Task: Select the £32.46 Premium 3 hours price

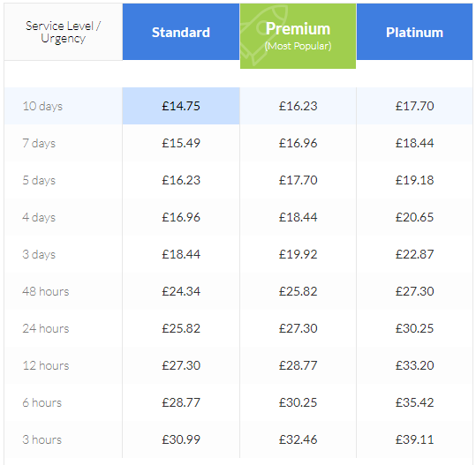Action: [x=298, y=439]
